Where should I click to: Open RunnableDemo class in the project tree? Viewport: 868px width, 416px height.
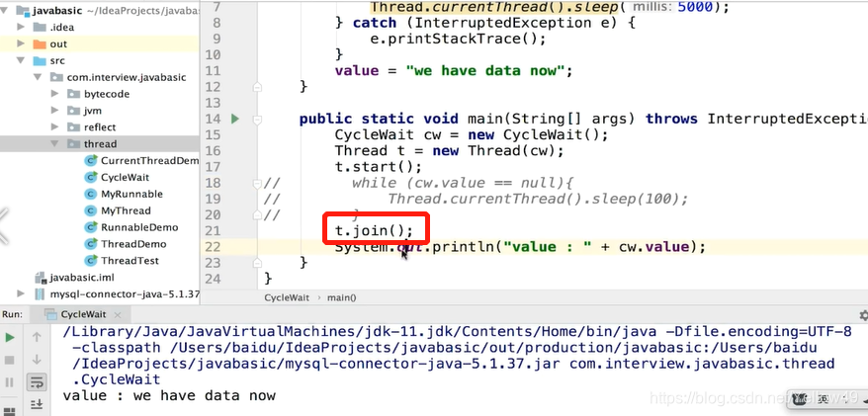click(x=139, y=227)
